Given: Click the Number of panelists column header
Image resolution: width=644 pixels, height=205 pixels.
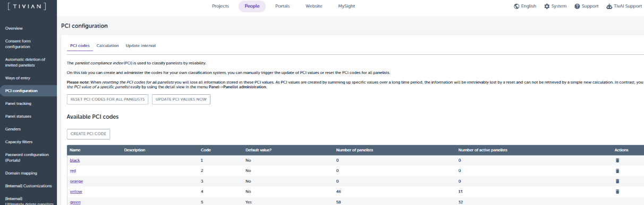Looking at the screenshot, I should pos(355,150).
